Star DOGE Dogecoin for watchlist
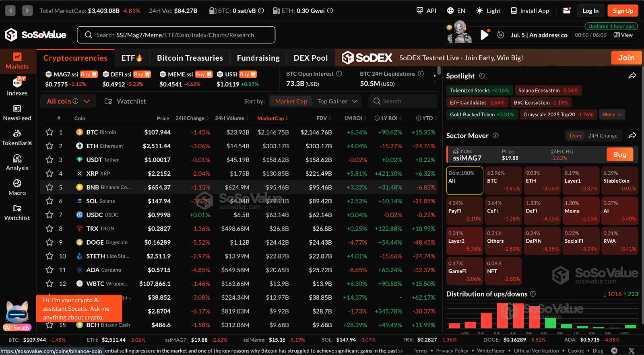This screenshot has height=355, width=644. coord(50,242)
